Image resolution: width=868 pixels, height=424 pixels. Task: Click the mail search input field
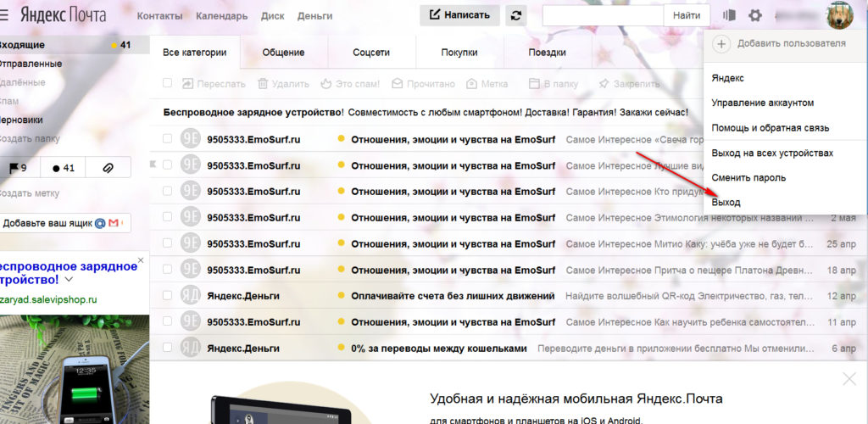[603, 15]
